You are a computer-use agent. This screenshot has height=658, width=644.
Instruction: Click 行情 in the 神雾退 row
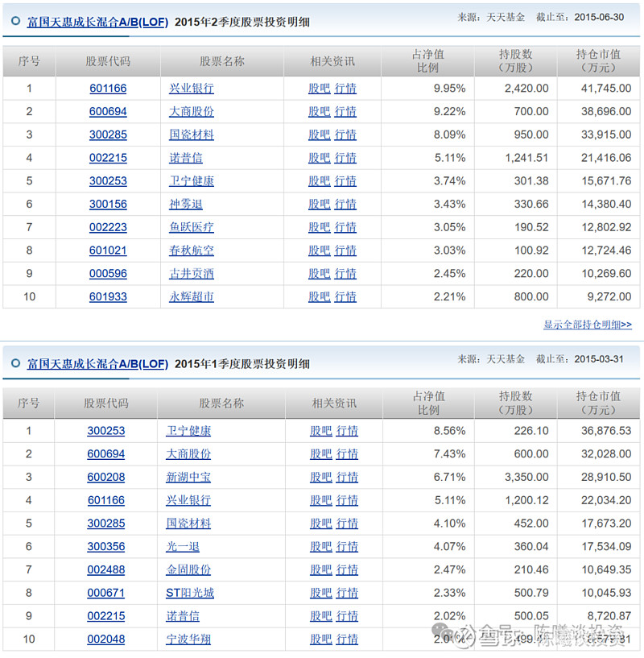point(345,204)
